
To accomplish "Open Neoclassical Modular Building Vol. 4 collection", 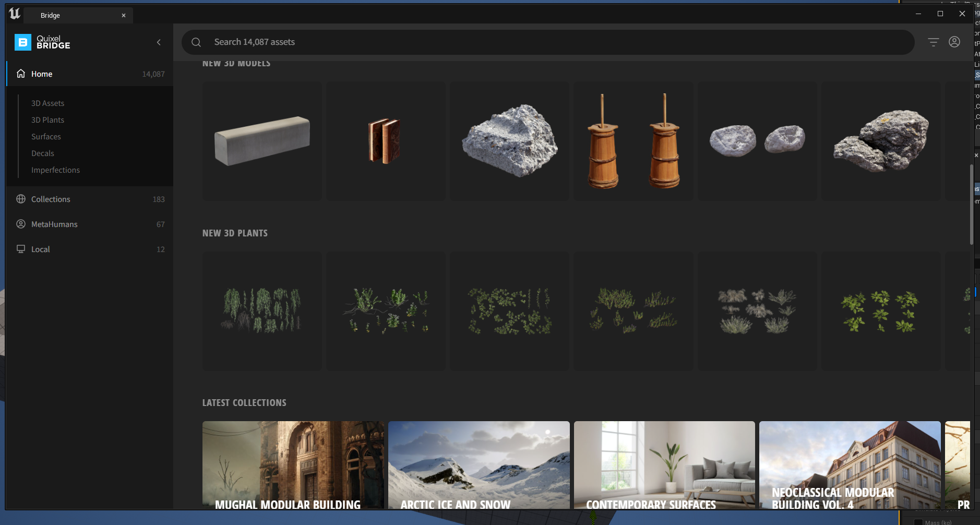I will pyautogui.click(x=850, y=465).
